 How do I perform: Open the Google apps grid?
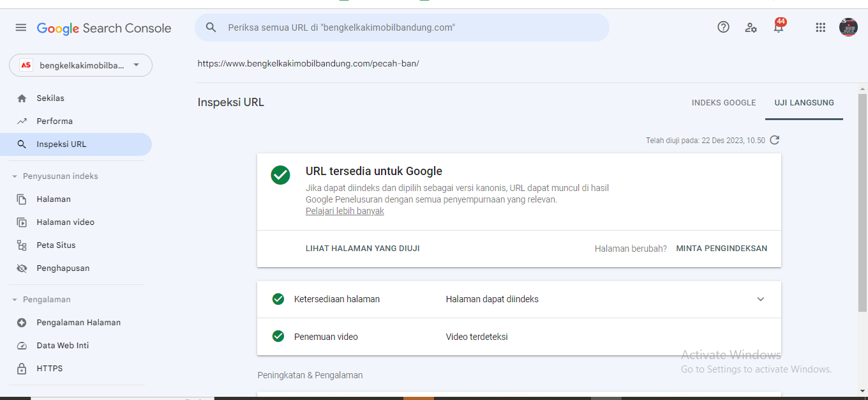[x=821, y=27]
